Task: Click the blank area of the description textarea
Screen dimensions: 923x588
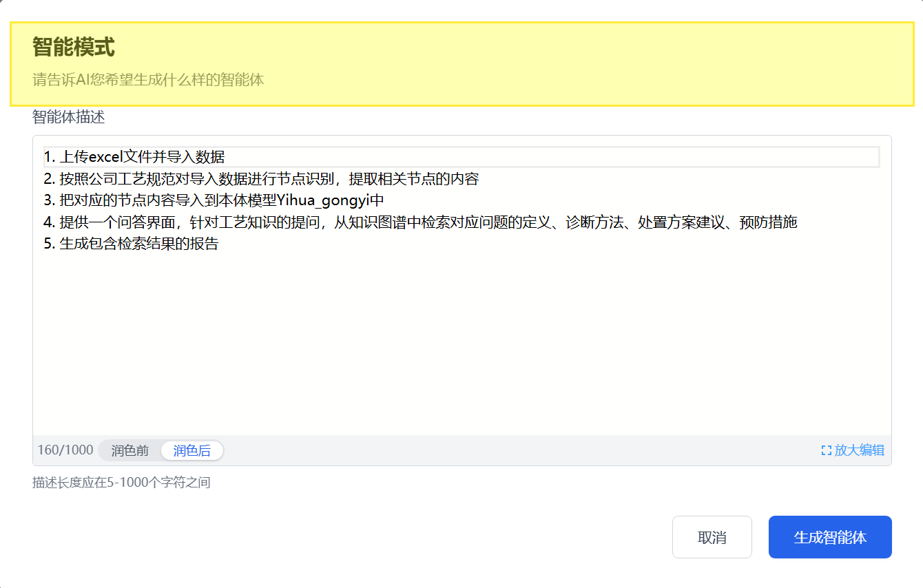Action: click(461, 344)
